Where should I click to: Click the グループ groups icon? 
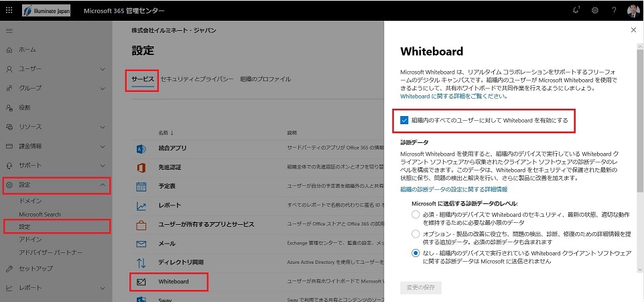[9, 88]
